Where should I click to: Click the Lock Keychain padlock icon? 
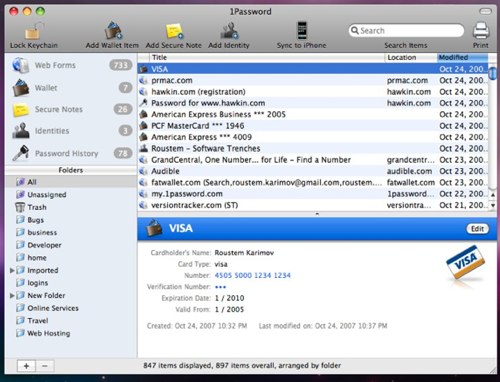click(34, 31)
